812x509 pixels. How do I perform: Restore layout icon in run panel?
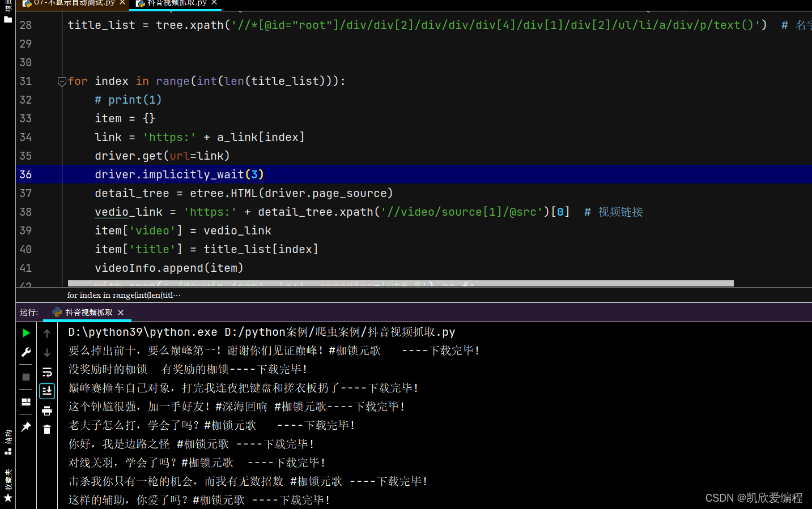(26, 402)
